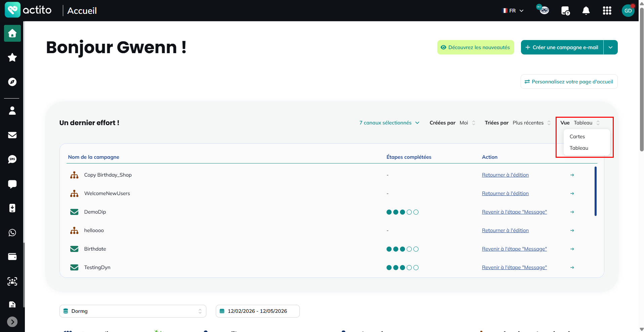Open the download device icon in sidebar
The image size is (644, 332).
[x=12, y=208]
